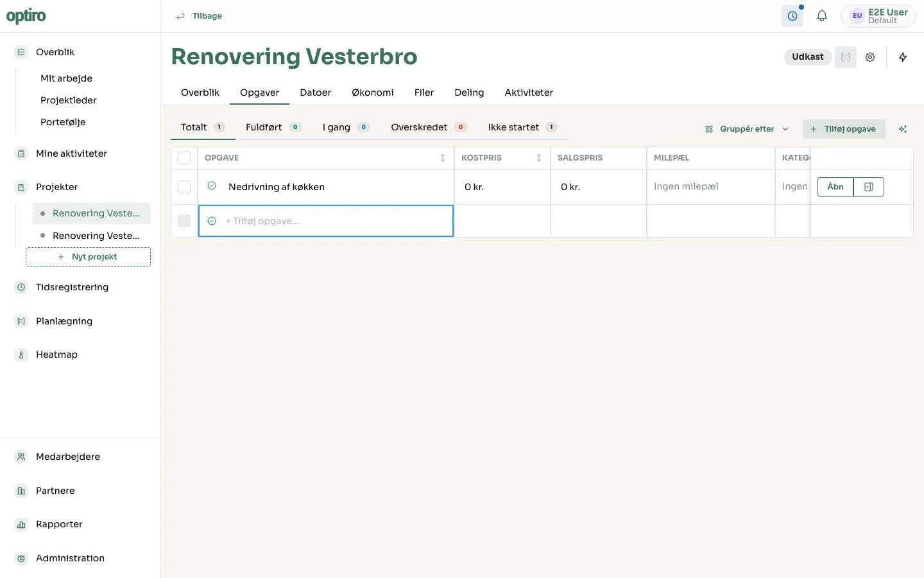The image size is (924, 578).
Task: Open side panel icon in Nedrivning row
Action: click(x=869, y=187)
